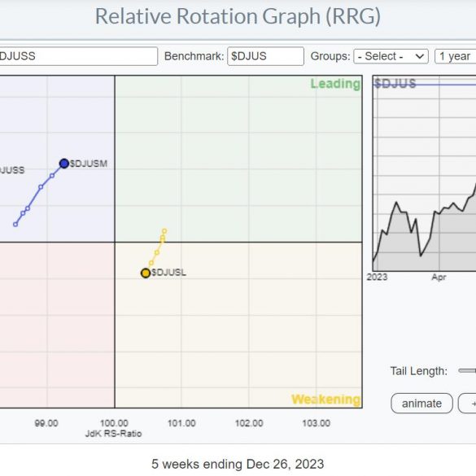Click the $DJUS price chart thumbnail
Viewport: 476px width, 476px height.
pyautogui.click(x=425, y=173)
